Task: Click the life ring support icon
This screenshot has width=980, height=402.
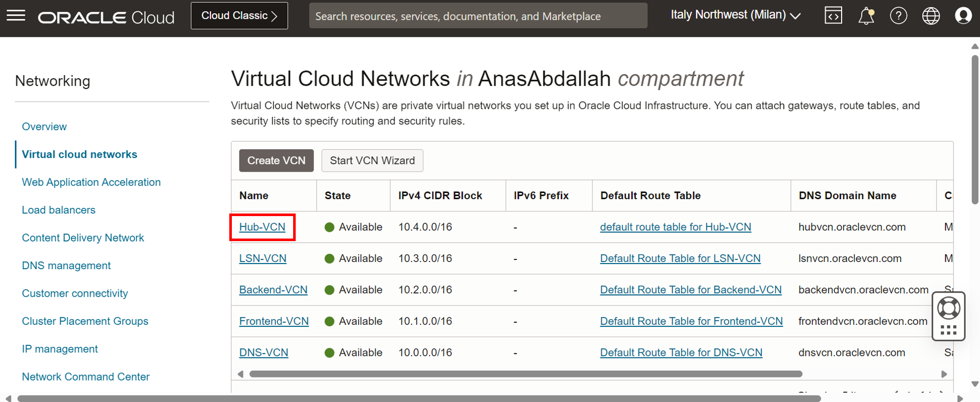Action: click(x=948, y=309)
